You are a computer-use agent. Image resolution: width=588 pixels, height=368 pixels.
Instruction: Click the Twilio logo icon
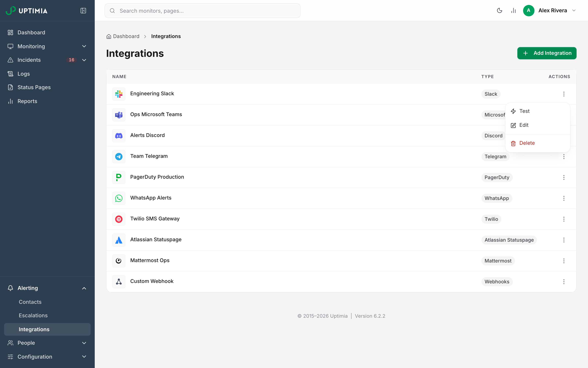click(x=119, y=219)
